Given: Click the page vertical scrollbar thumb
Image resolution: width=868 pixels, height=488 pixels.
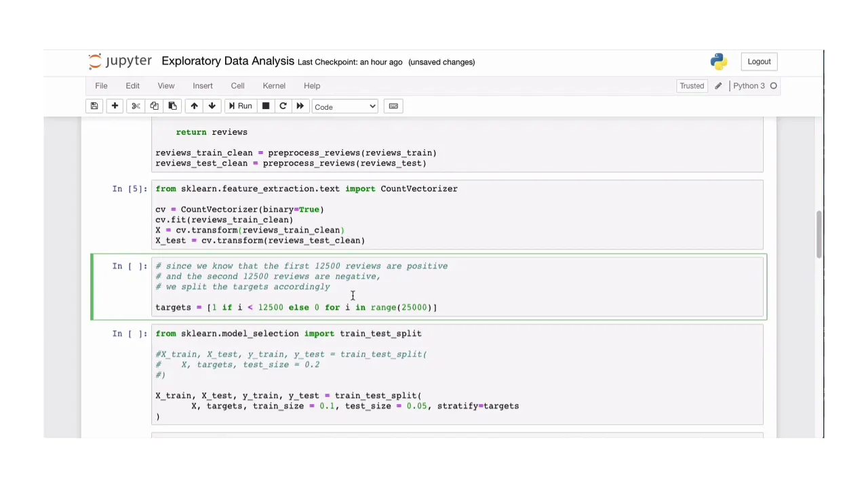Looking at the screenshot, I should (x=819, y=234).
